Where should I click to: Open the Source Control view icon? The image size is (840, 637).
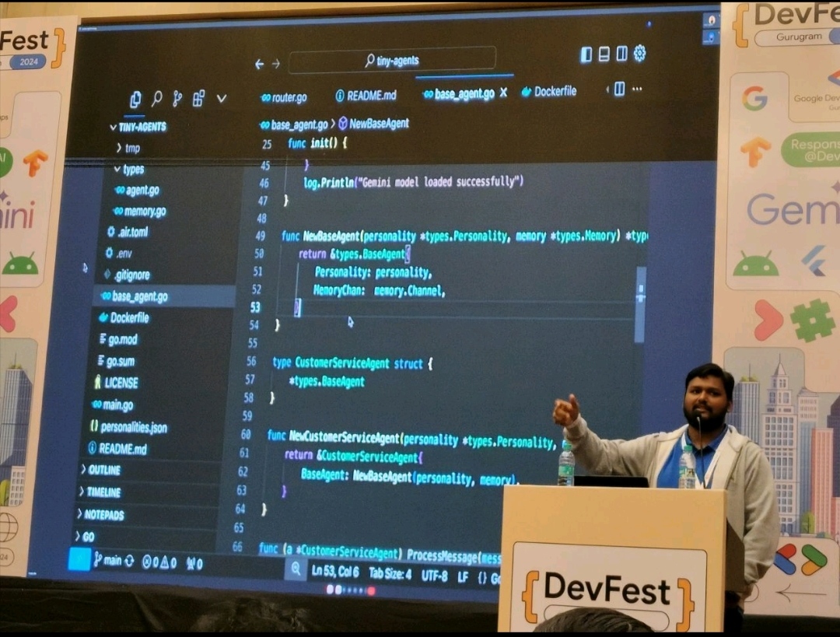click(x=177, y=99)
